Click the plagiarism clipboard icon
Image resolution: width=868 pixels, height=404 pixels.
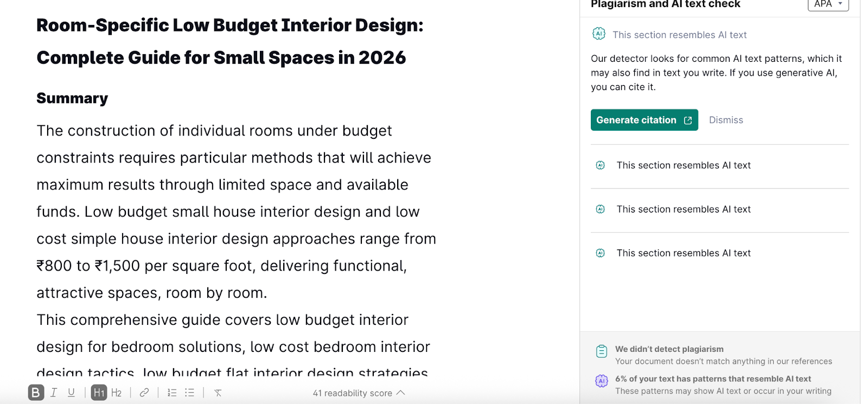[602, 351]
